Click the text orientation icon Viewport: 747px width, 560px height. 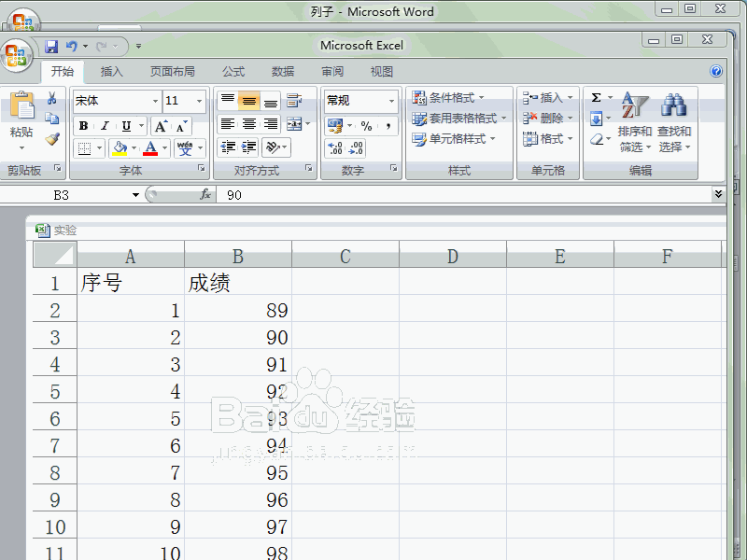click(x=272, y=147)
